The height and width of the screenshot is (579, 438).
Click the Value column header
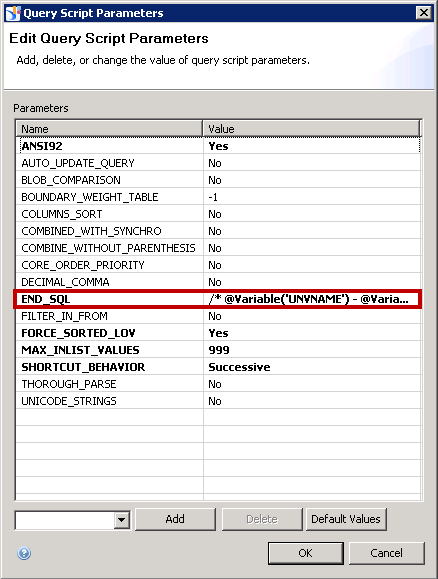pos(311,129)
